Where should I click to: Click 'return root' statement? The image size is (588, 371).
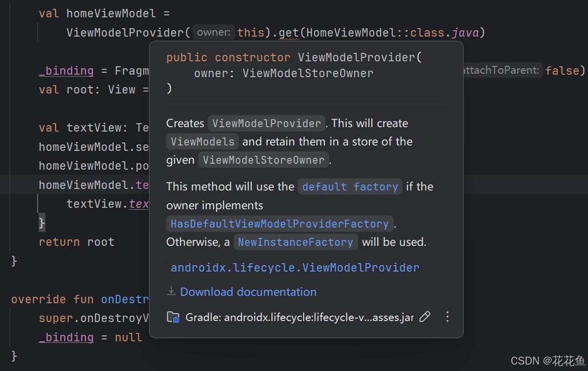coord(77,242)
